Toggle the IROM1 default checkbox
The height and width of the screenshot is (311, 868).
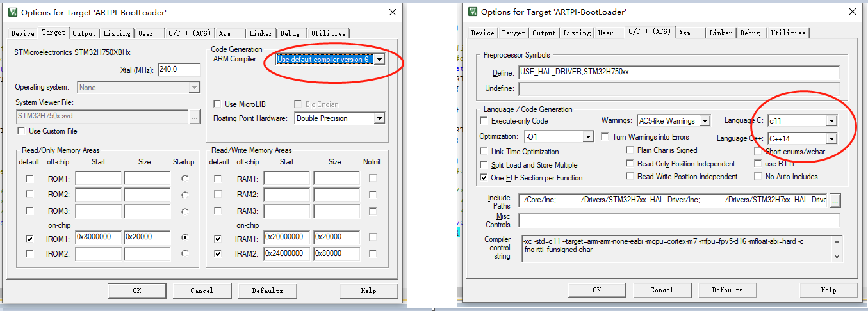click(29, 238)
